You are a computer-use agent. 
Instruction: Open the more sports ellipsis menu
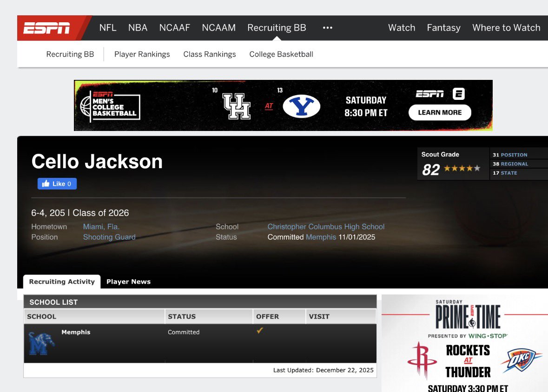(x=328, y=27)
